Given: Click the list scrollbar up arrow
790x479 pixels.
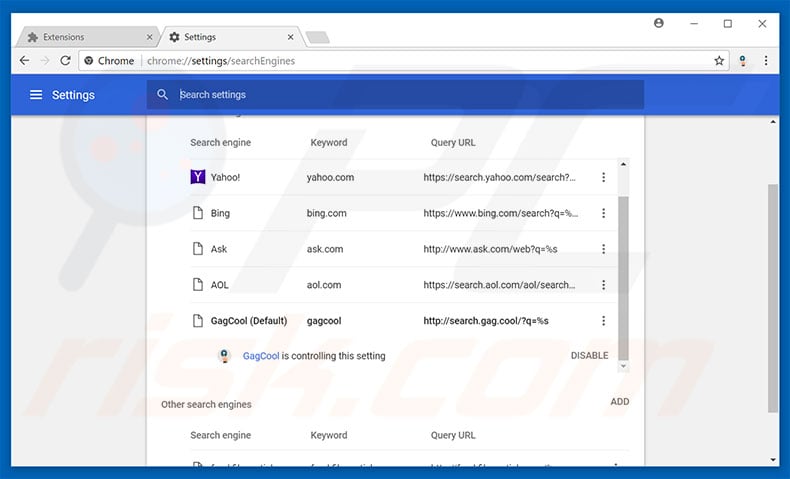Looking at the screenshot, I should (623, 164).
